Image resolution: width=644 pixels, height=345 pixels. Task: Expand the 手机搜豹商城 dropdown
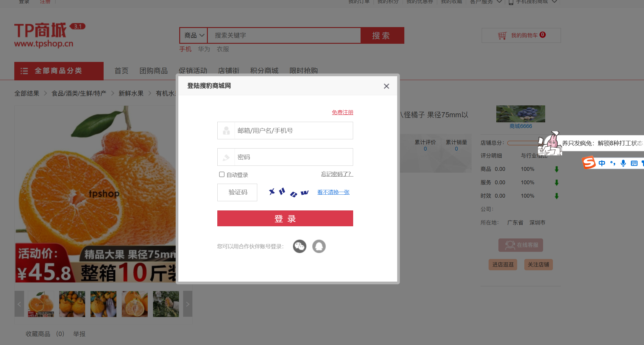click(533, 2)
